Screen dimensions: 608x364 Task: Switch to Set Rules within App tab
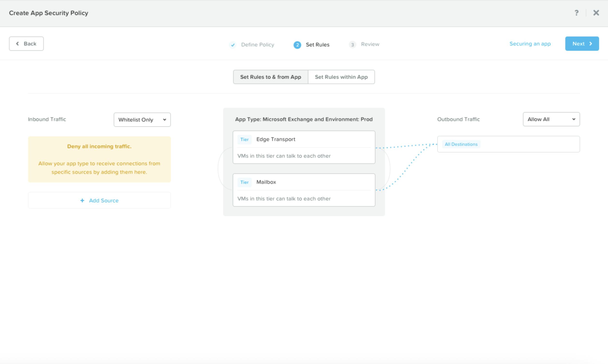click(x=341, y=77)
